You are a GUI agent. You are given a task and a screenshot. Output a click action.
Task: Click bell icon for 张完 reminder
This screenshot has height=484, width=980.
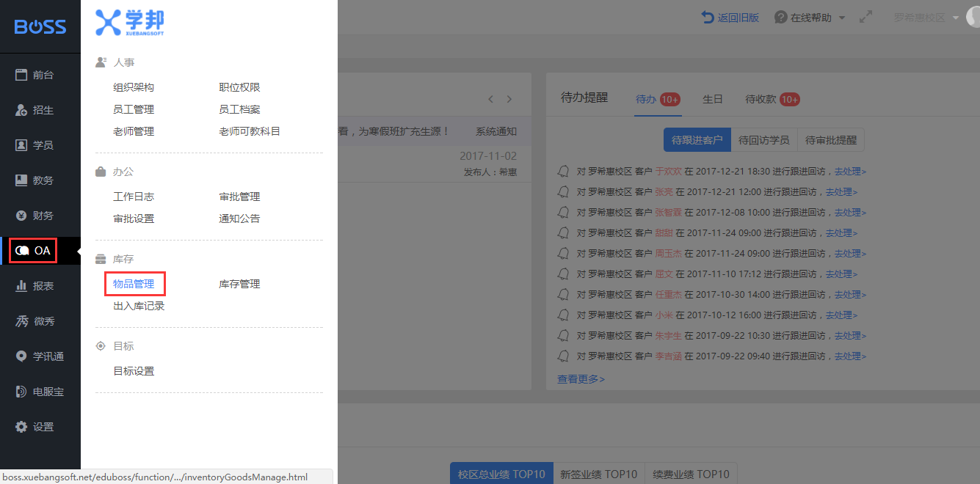click(x=563, y=192)
